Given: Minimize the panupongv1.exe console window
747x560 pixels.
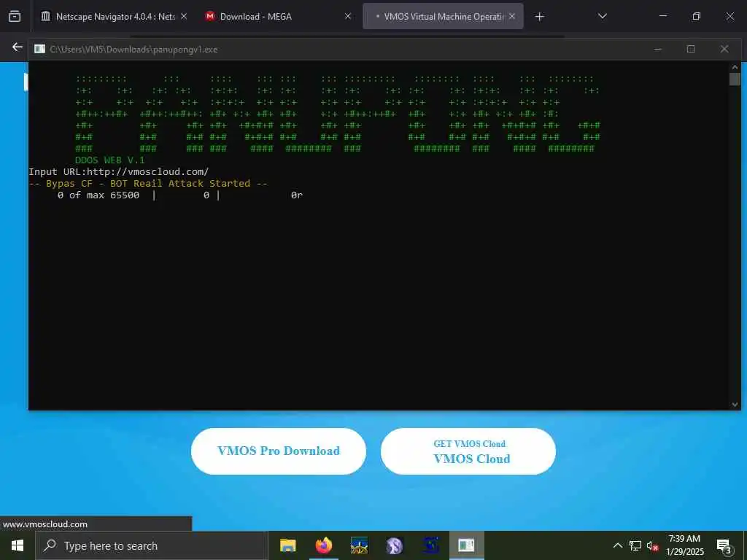Looking at the screenshot, I should click(x=657, y=49).
